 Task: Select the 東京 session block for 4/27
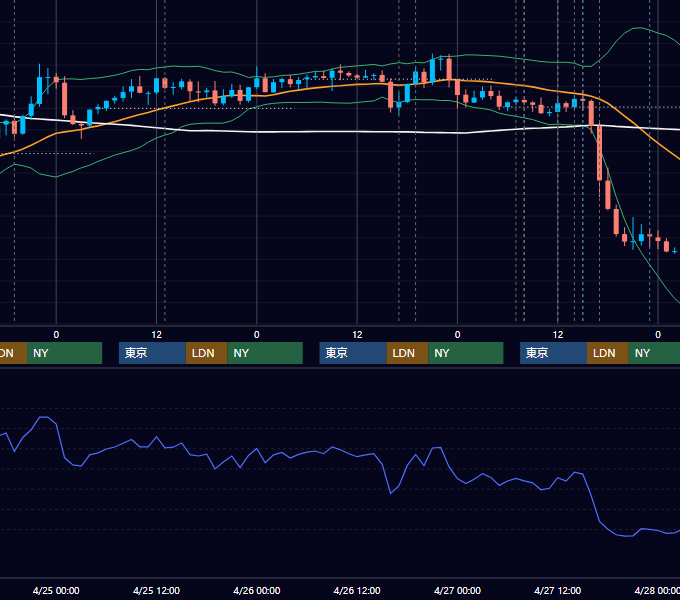(553, 353)
